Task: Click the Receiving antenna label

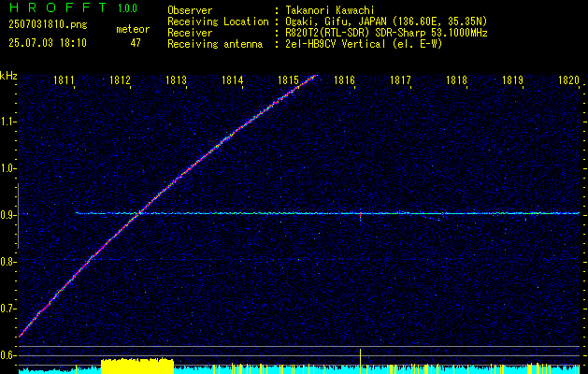Action: (x=215, y=44)
